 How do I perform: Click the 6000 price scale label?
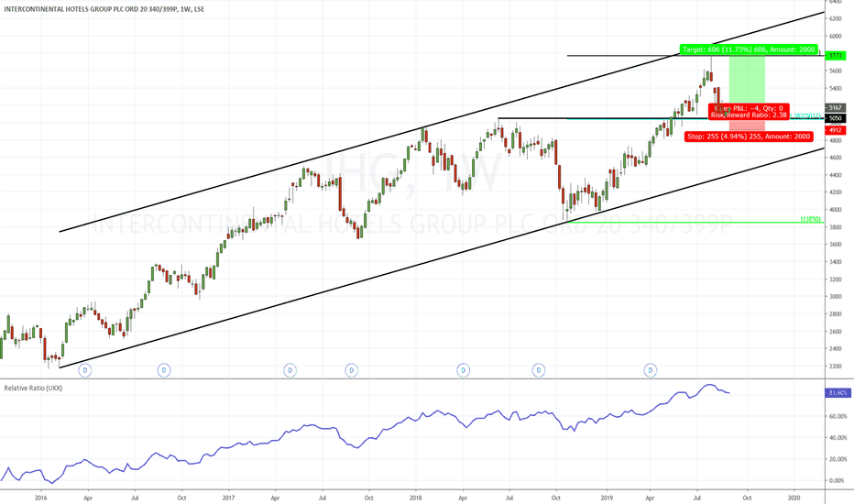(835, 36)
